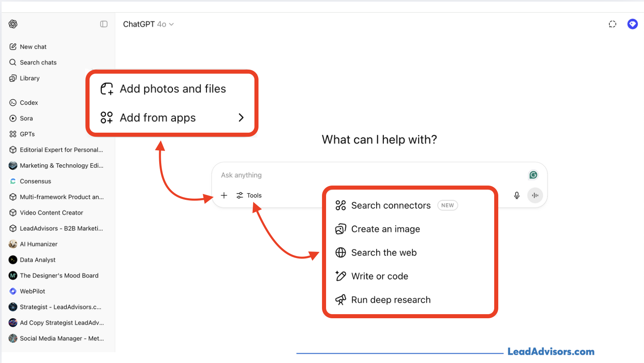Choose Add photos and files
The height and width of the screenshot is (363, 644).
[163, 89]
